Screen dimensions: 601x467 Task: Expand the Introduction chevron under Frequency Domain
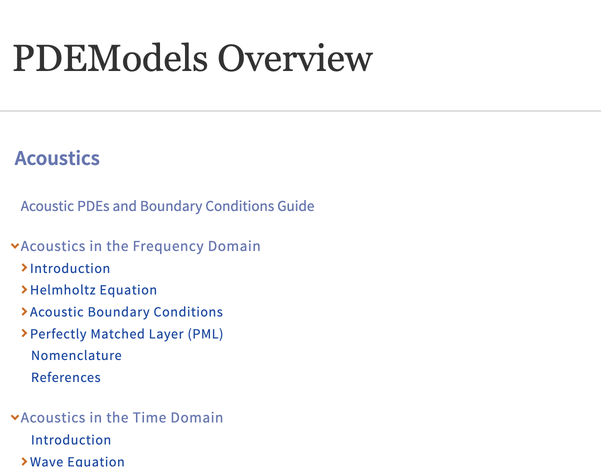tap(24, 268)
